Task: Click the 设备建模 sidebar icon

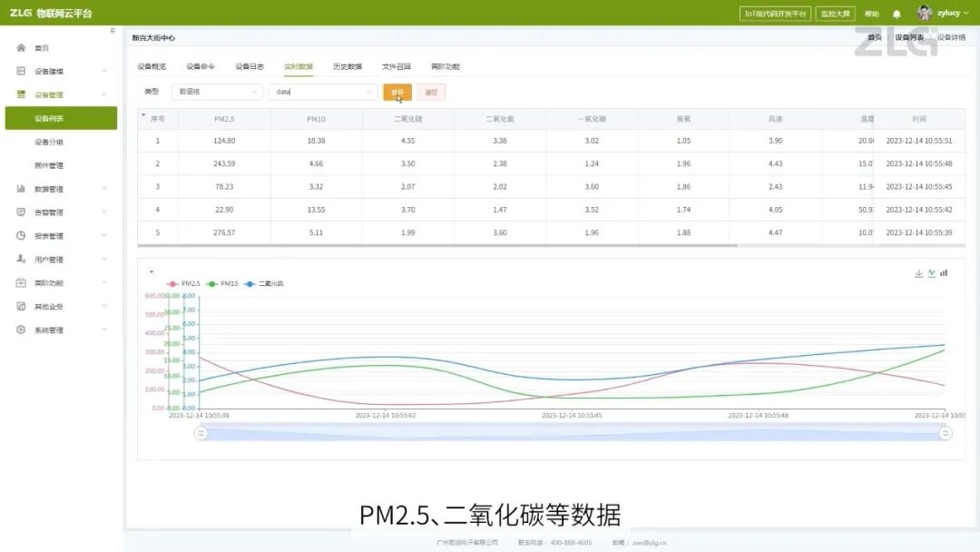Action: click(21, 71)
